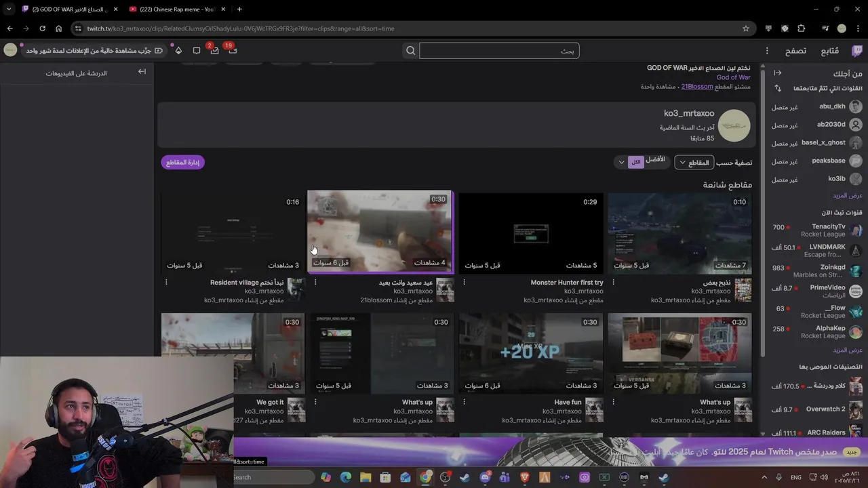Reload the page in the browser

coord(42,28)
